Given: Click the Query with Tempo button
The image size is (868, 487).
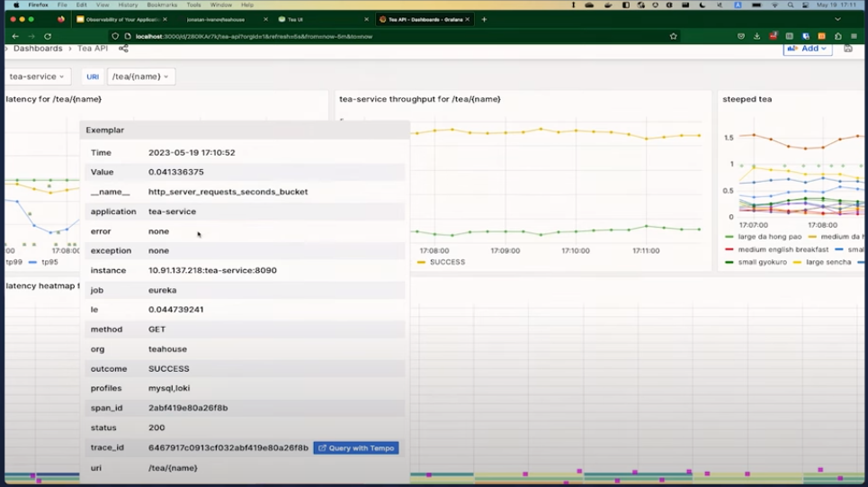Looking at the screenshot, I should pyautogui.click(x=356, y=447).
